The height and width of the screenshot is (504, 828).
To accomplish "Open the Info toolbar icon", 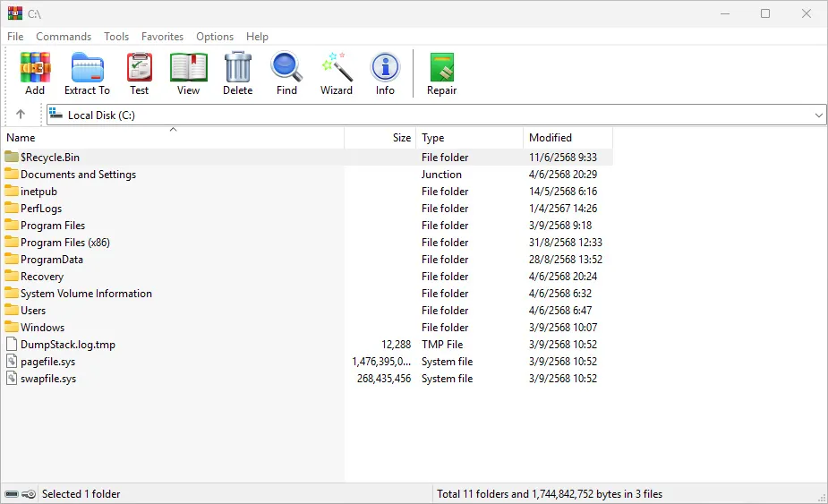I will coord(385,68).
